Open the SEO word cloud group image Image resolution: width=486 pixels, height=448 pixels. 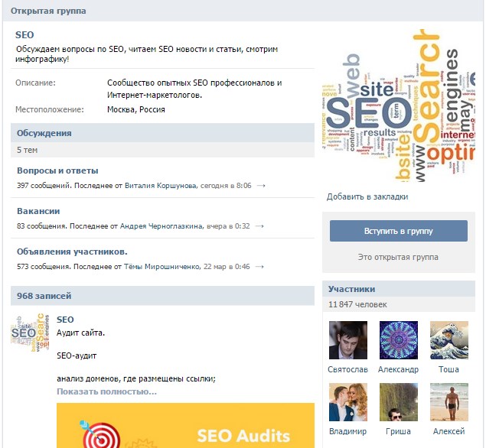396,103
